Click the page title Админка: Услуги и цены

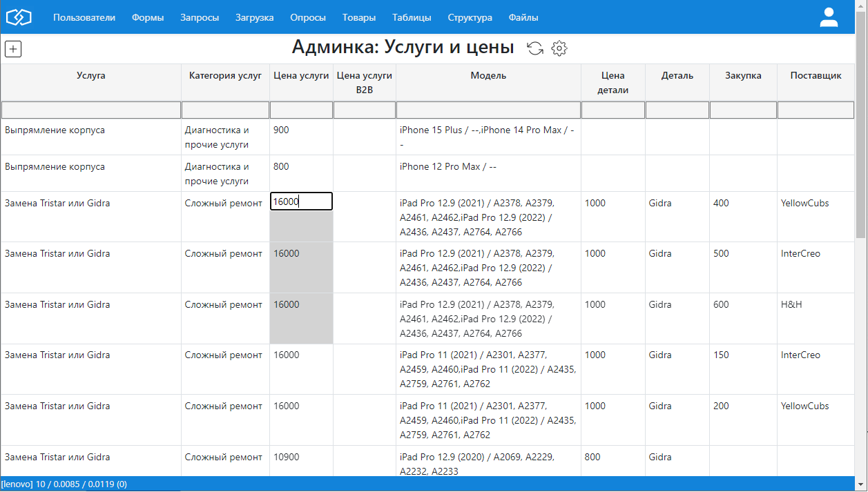[403, 47]
